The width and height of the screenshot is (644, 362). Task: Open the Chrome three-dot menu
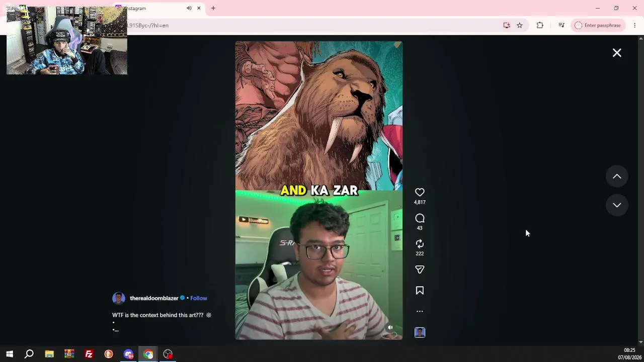pos(634,25)
